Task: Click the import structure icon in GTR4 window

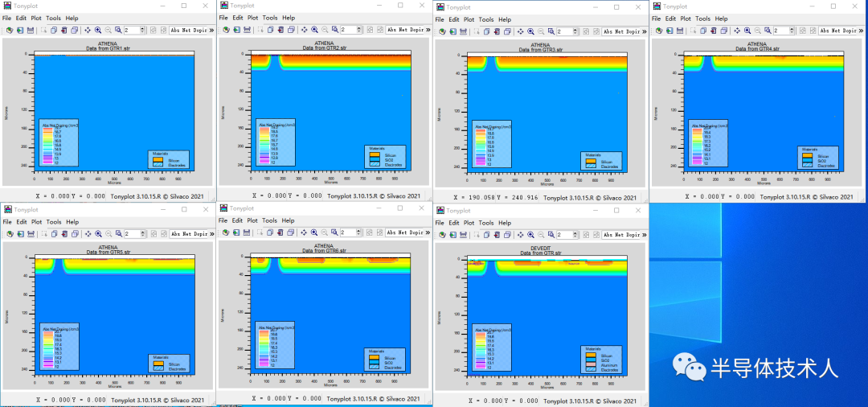Action: 669,31
